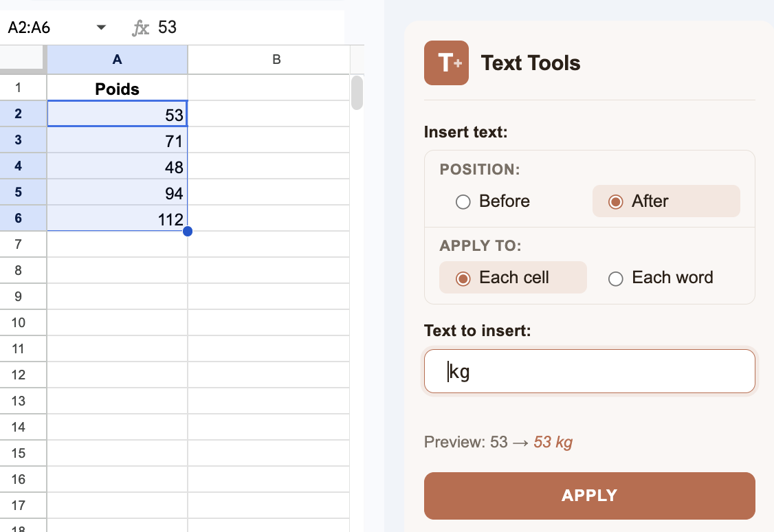This screenshot has width=774, height=532.
Task: Click the fx formula icon
Action: (x=141, y=27)
